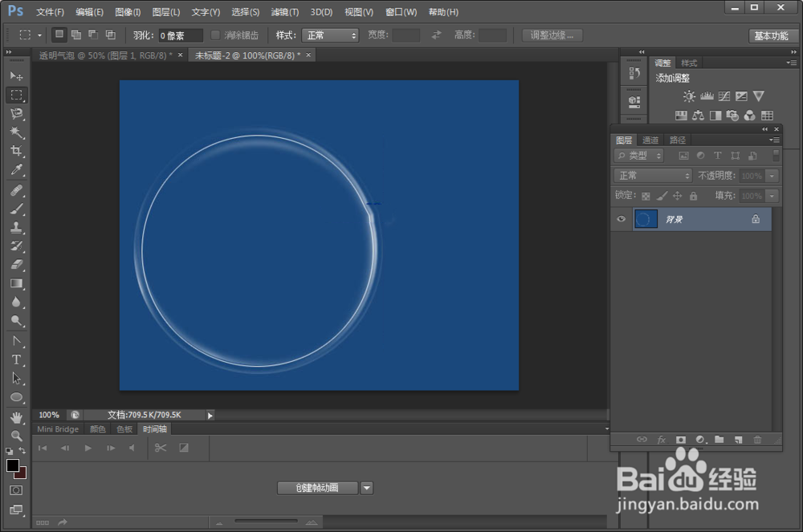Screen dimensions: 803x532
Task: Open the 颜色 panel tab
Action: [x=97, y=429]
